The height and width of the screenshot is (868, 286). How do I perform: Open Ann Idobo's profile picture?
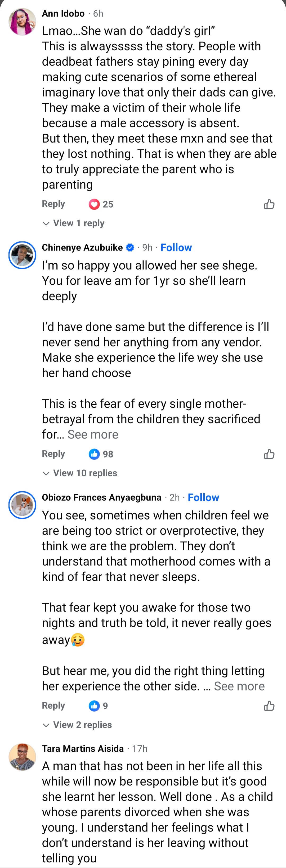coord(22,22)
